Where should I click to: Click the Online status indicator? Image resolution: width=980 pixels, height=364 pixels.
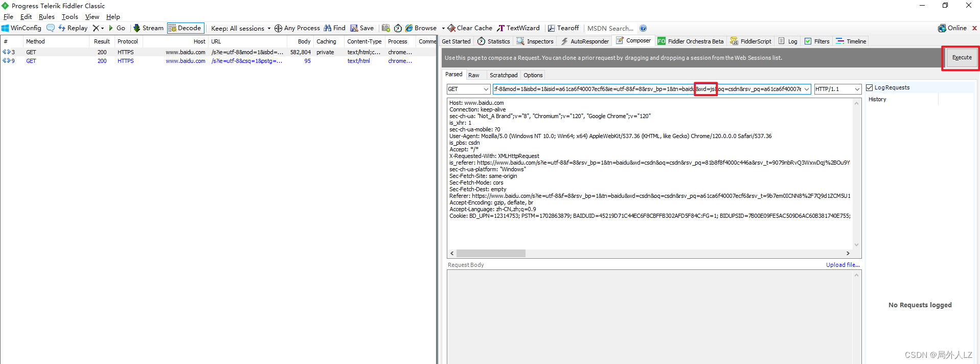pyautogui.click(x=952, y=28)
